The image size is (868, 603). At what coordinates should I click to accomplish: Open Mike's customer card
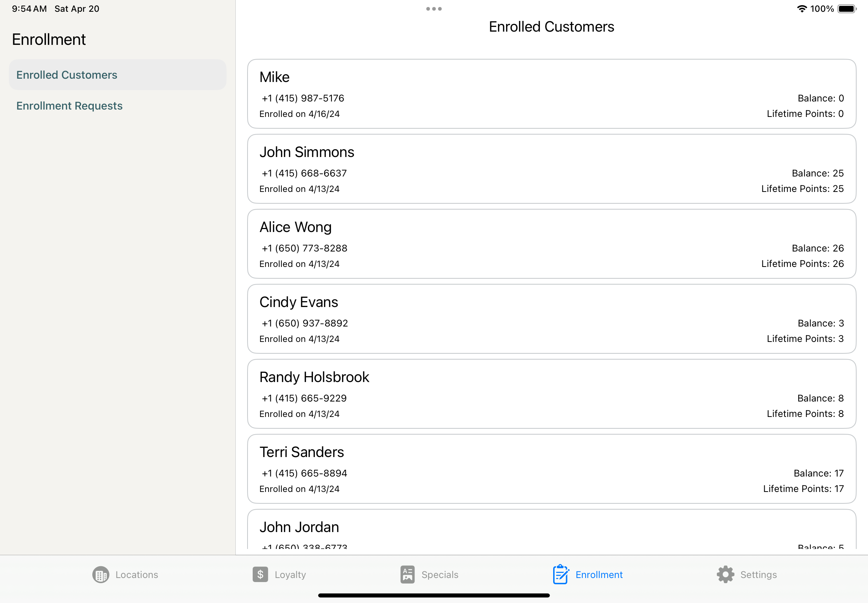(551, 94)
